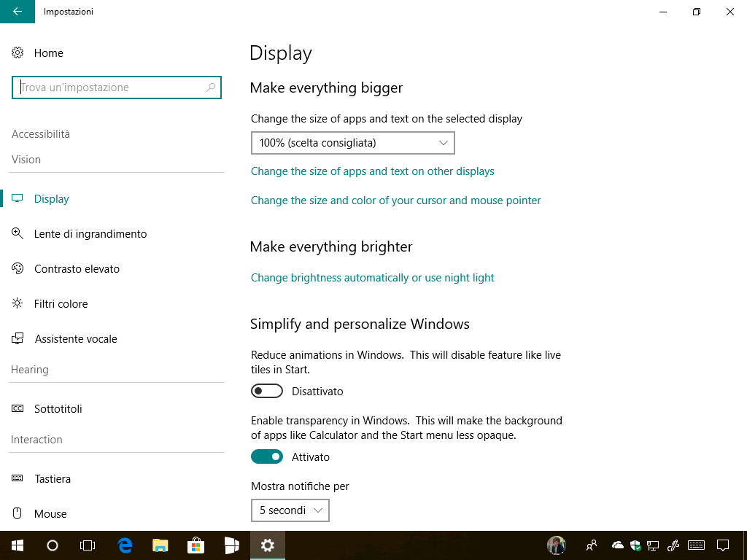
Task: Click 'Change the size and color of your cursor' link
Action: point(396,201)
